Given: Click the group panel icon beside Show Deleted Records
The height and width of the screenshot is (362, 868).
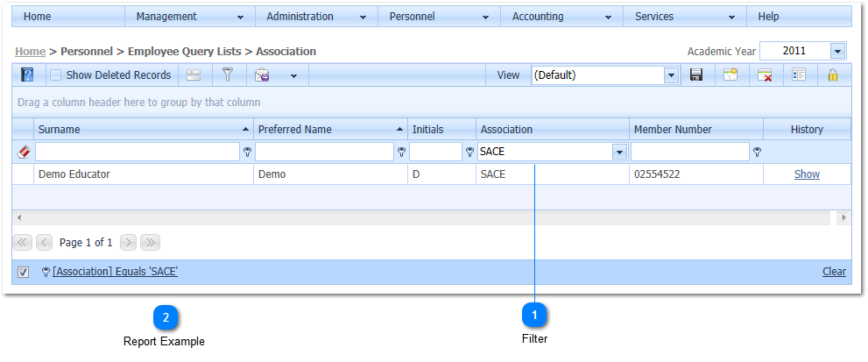Looking at the screenshot, I should [194, 75].
